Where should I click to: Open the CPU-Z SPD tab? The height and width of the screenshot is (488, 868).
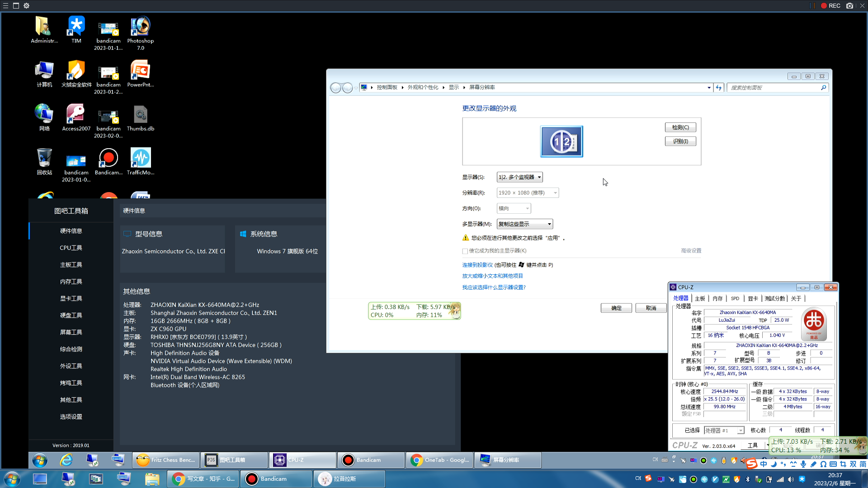[735, 299]
